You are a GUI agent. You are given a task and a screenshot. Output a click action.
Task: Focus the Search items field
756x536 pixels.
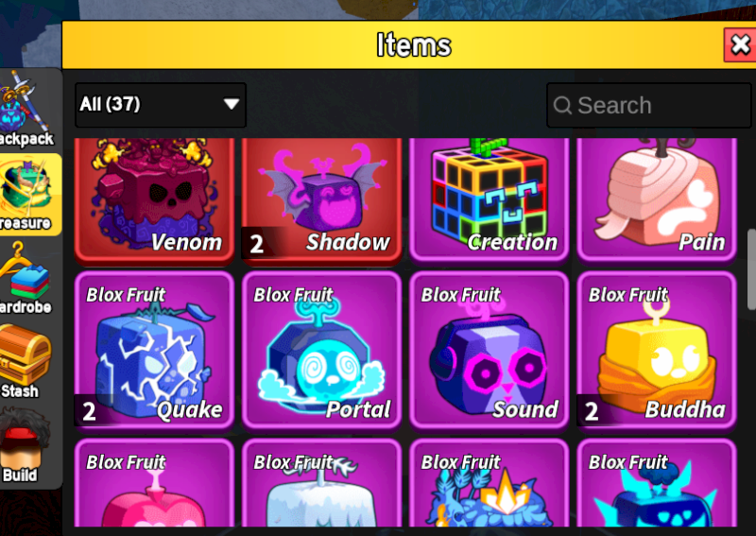(x=649, y=105)
